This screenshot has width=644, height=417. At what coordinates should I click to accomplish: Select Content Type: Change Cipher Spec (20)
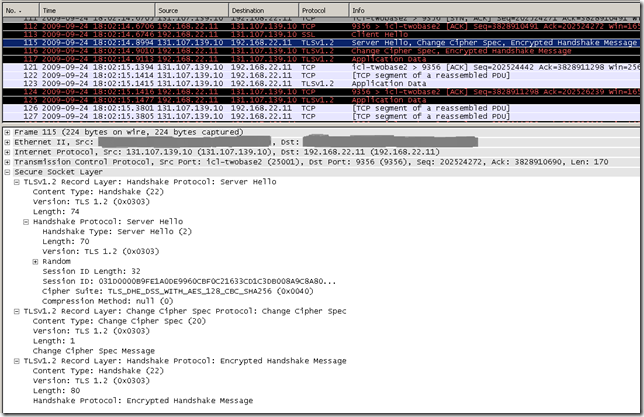pos(119,321)
